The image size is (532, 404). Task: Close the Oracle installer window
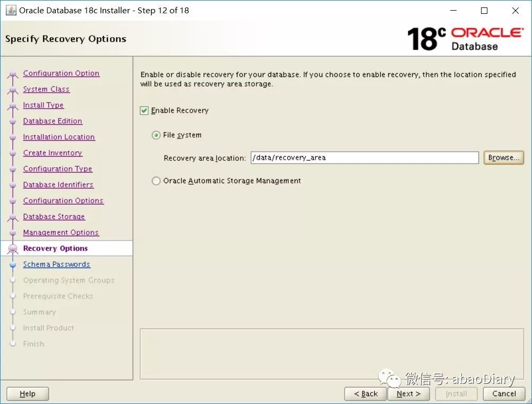(x=516, y=11)
